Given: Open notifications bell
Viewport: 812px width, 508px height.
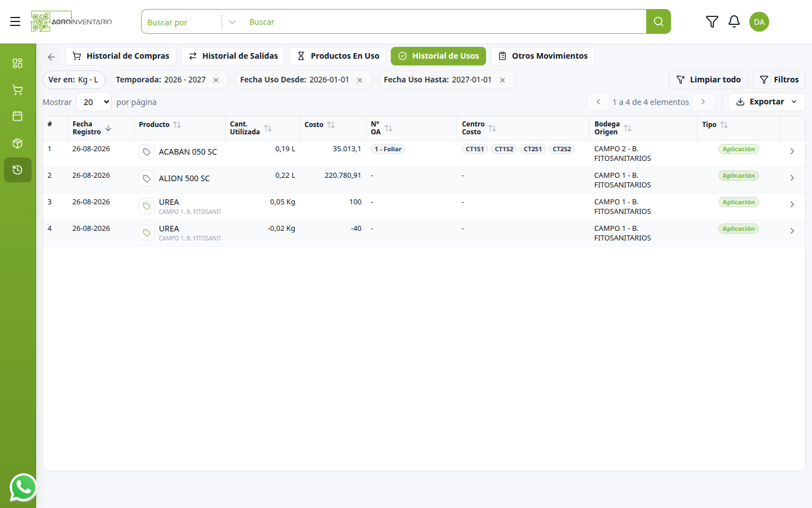Looking at the screenshot, I should [x=734, y=21].
